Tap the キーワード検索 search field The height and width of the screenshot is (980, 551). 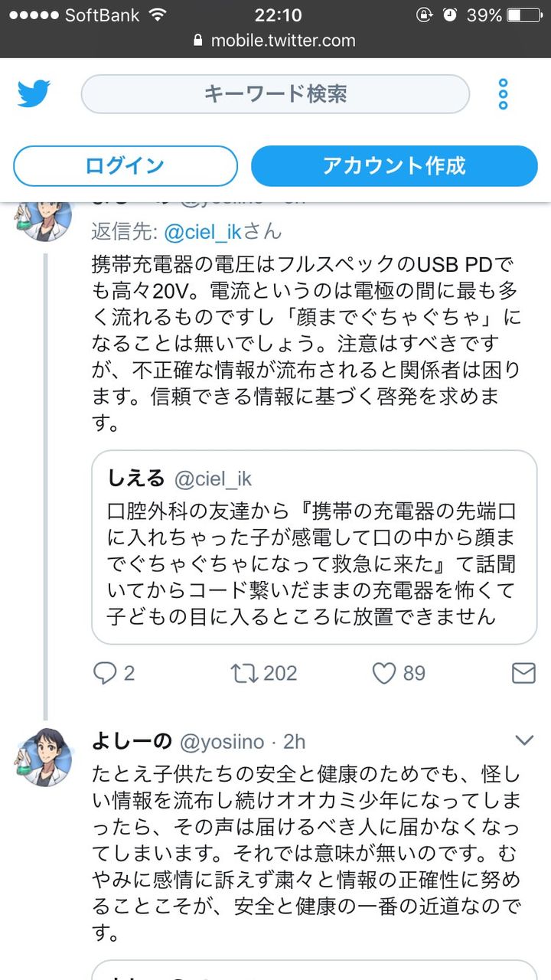[275, 94]
